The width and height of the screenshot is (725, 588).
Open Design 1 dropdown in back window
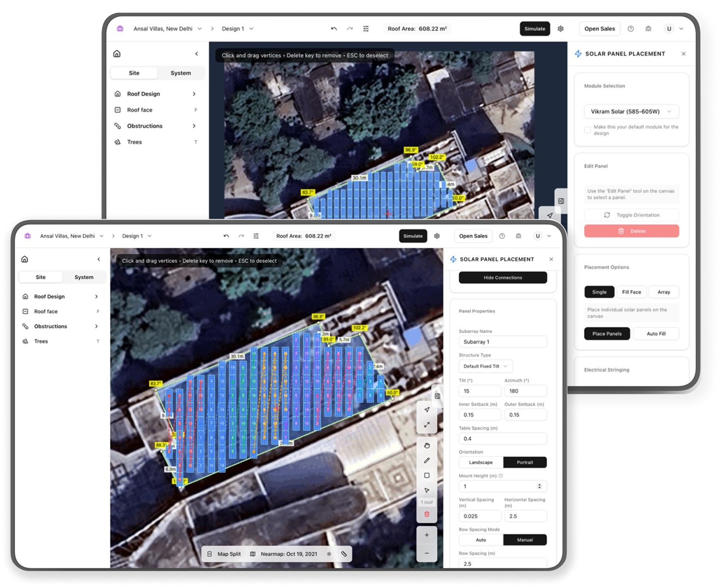coord(237,28)
